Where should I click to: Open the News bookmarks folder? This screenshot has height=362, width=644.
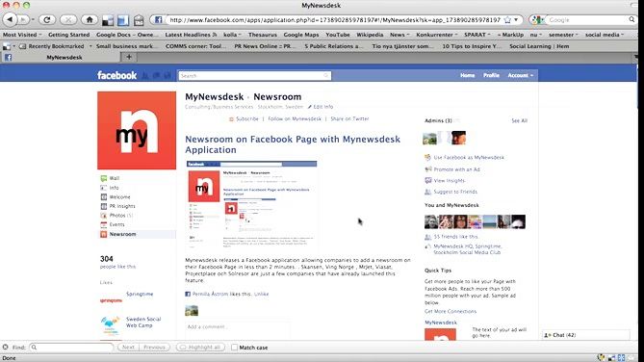399,35
